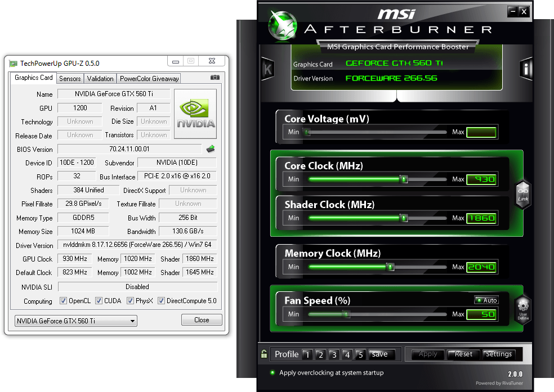Click the empty Core Voltage value field
The image size is (554, 392).
481,132
